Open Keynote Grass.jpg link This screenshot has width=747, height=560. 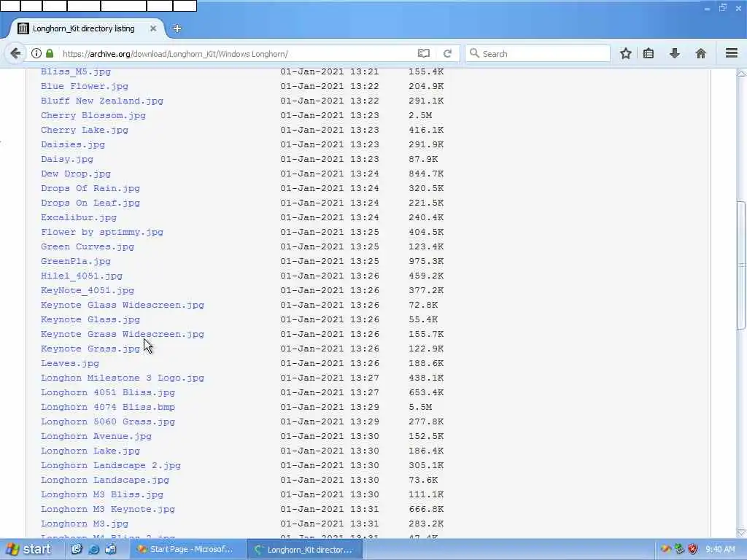(90, 349)
